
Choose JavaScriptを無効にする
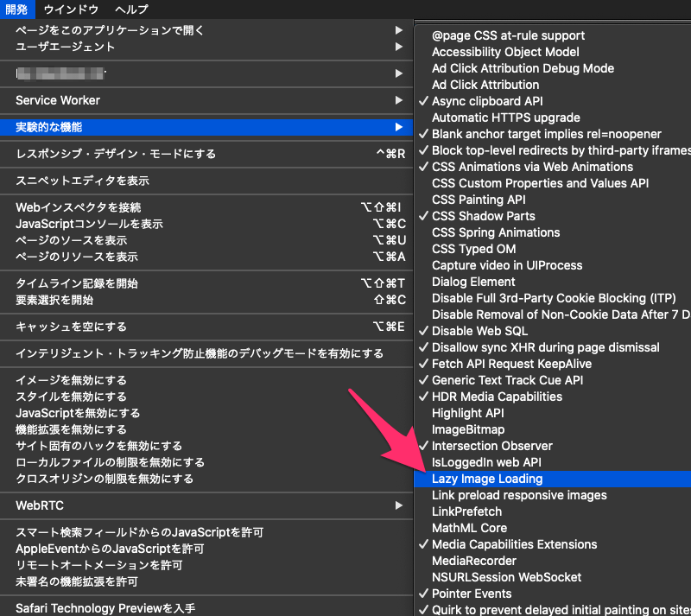click(x=206, y=413)
